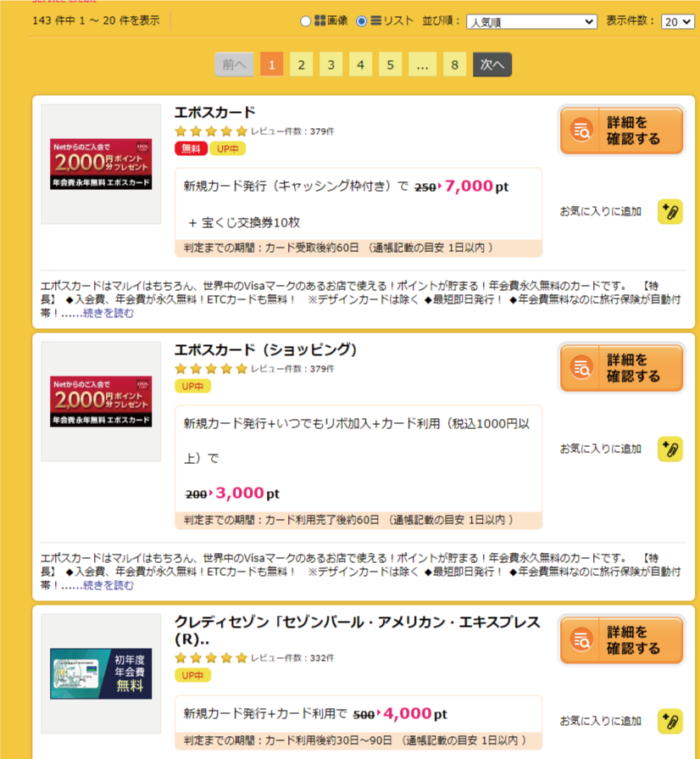Click the セゾンパール card thumbnail image

click(x=101, y=674)
